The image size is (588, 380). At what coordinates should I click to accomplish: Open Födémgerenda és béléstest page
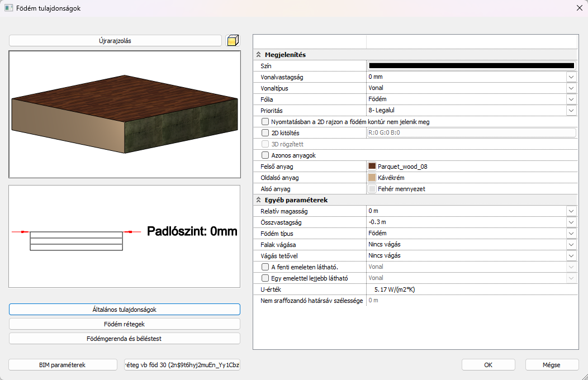pyautogui.click(x=125, y=339)
